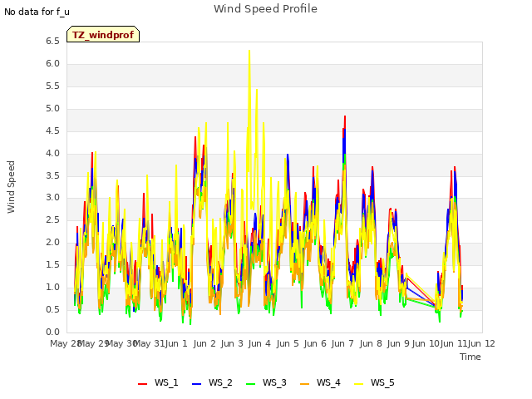Viewport: 532px width, 399px height.
Task: Click the Wind Speed y-axis label
Action: (11, 187)
